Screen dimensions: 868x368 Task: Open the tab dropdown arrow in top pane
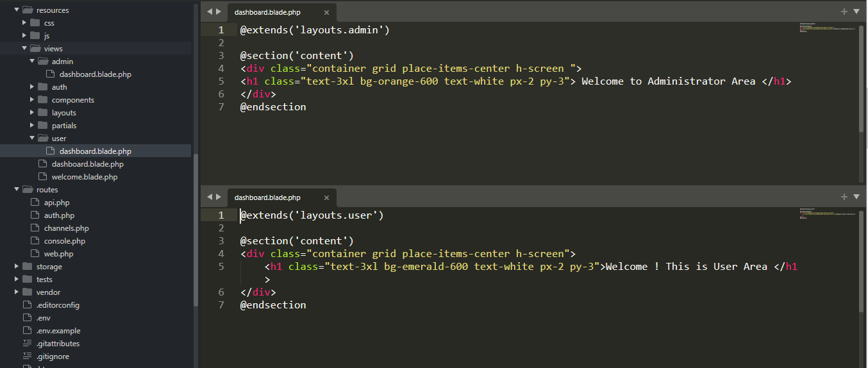click(856, 12)
